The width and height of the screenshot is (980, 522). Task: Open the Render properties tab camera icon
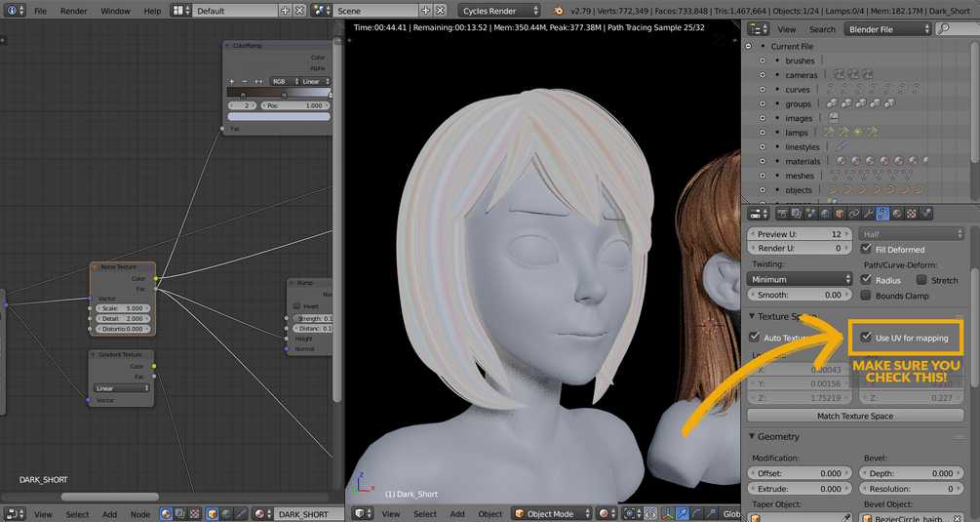pos(782,214)
